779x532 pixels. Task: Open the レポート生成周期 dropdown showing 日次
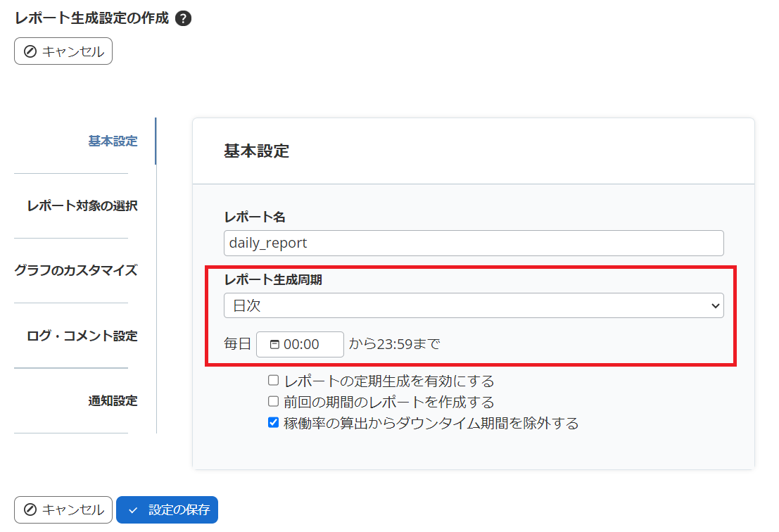point(473,305)
